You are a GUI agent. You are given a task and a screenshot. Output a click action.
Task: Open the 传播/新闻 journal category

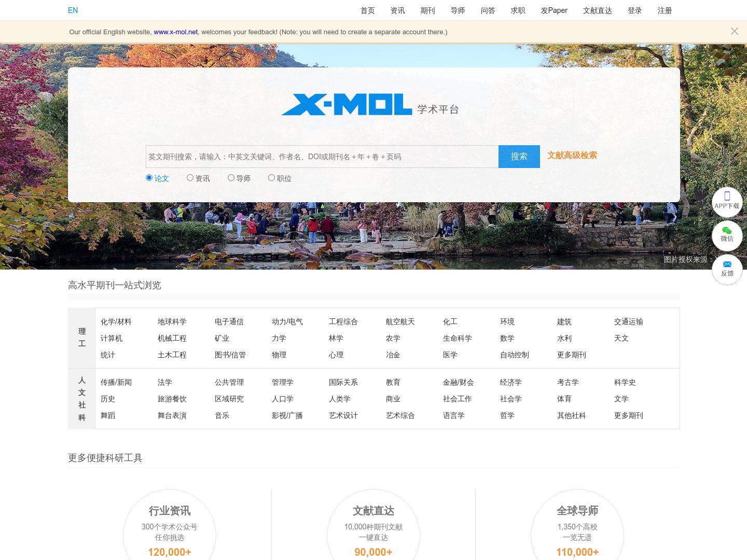[x=116, y=382]
